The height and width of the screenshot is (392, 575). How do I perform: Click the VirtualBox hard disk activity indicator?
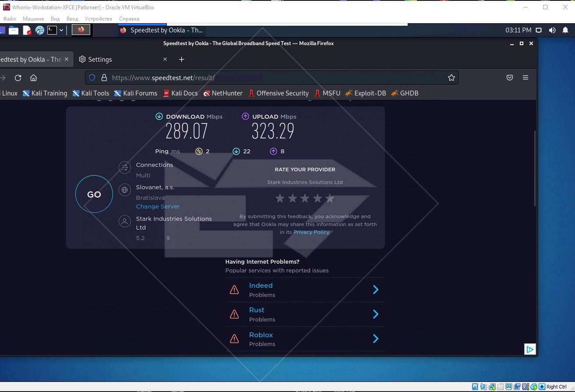475,387
